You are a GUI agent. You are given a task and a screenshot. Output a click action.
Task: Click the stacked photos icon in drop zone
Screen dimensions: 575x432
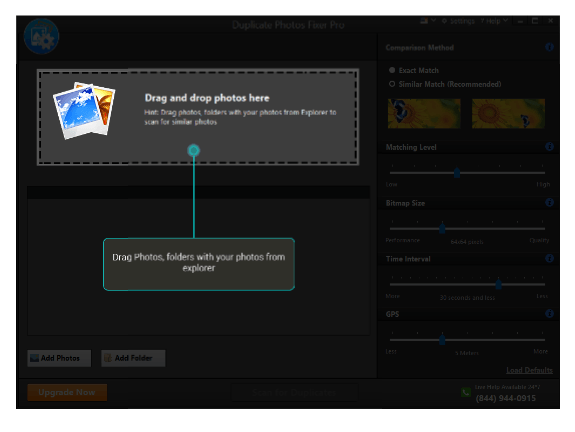pos(84,110)
